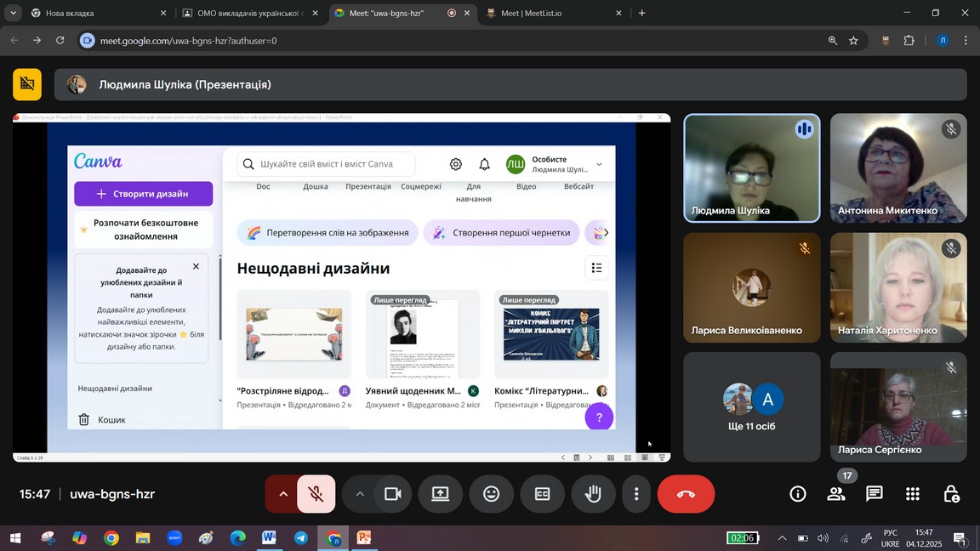980x551 pixels.
Task: Start presenting your screen
Action: [x=440, y=494]
